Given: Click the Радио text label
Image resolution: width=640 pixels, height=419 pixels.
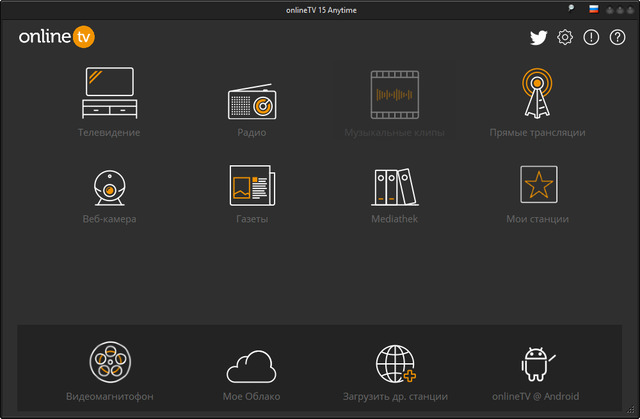Looking at the screenshot, I should point(251,132).
